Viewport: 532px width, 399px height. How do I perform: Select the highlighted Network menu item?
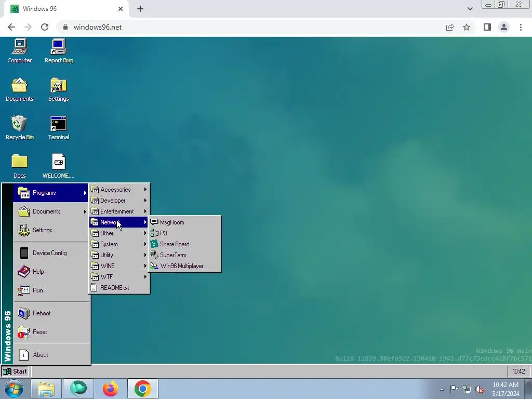click(x=119, y=222)
